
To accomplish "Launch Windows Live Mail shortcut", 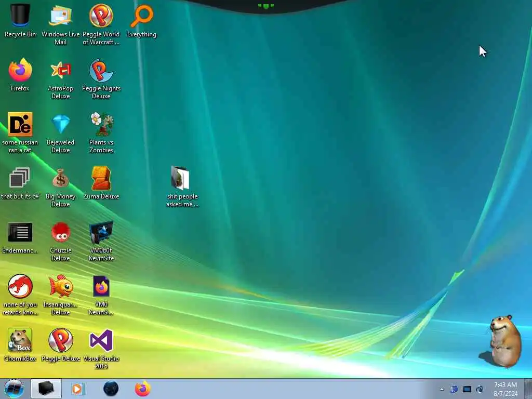I will [60, 24].
